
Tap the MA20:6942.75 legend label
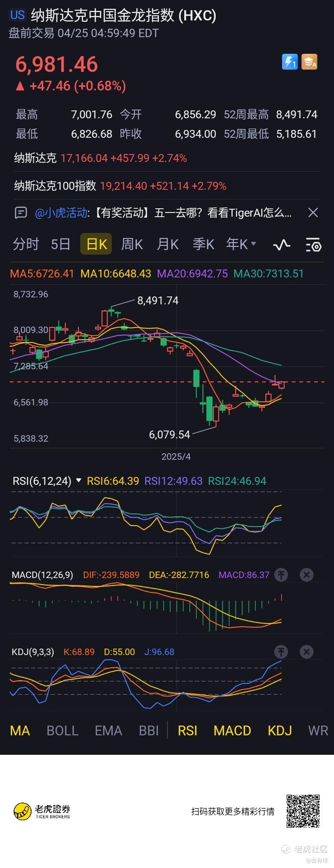(193, 274)
